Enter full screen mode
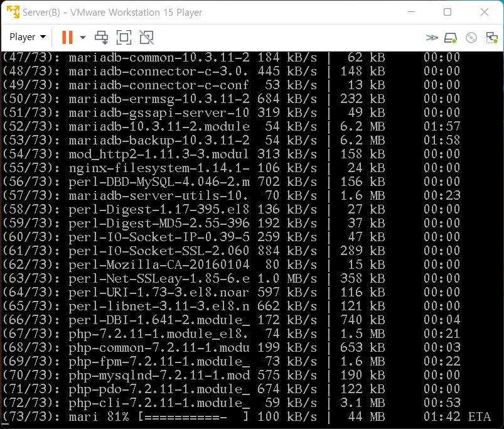Viewport: 504px width, 429px height. [x=124, y=37]
